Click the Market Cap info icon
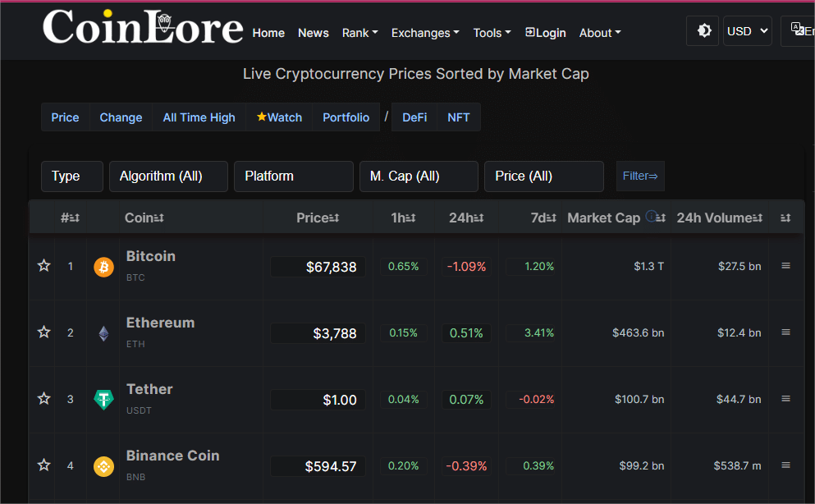 tap(651, 216)
